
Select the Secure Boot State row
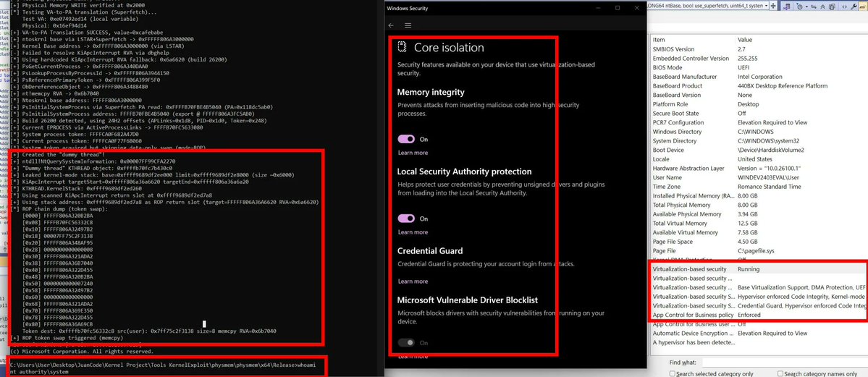pos(759,113)
